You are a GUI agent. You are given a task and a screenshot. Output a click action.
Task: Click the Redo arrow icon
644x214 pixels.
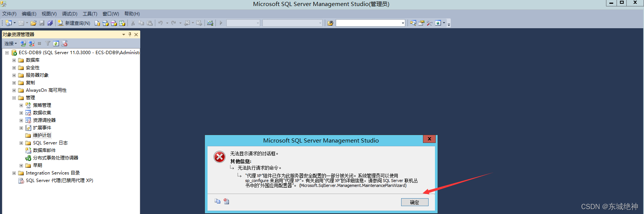tap(173, 23)
